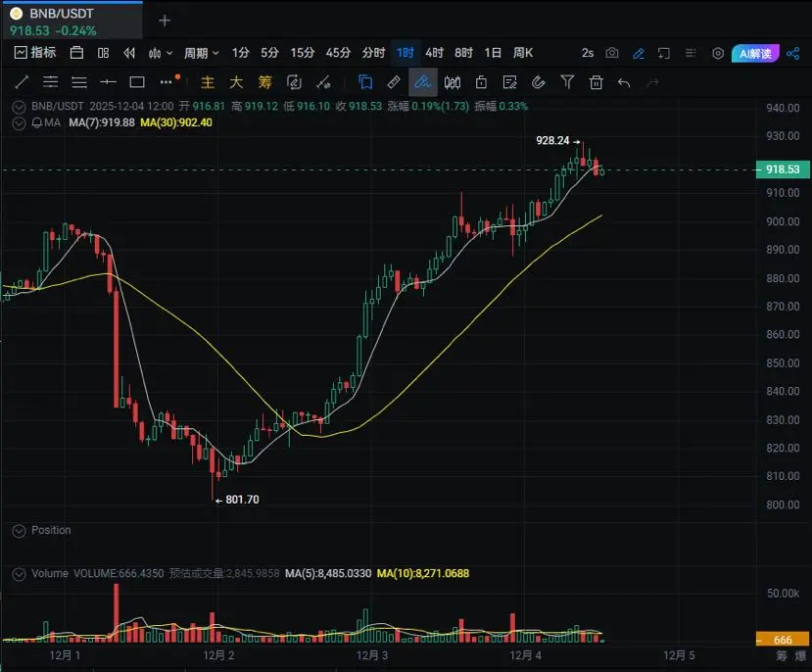Toggle the 主 main indicator button
This screenshot has width=812, height=672.
tap(207, 82)
